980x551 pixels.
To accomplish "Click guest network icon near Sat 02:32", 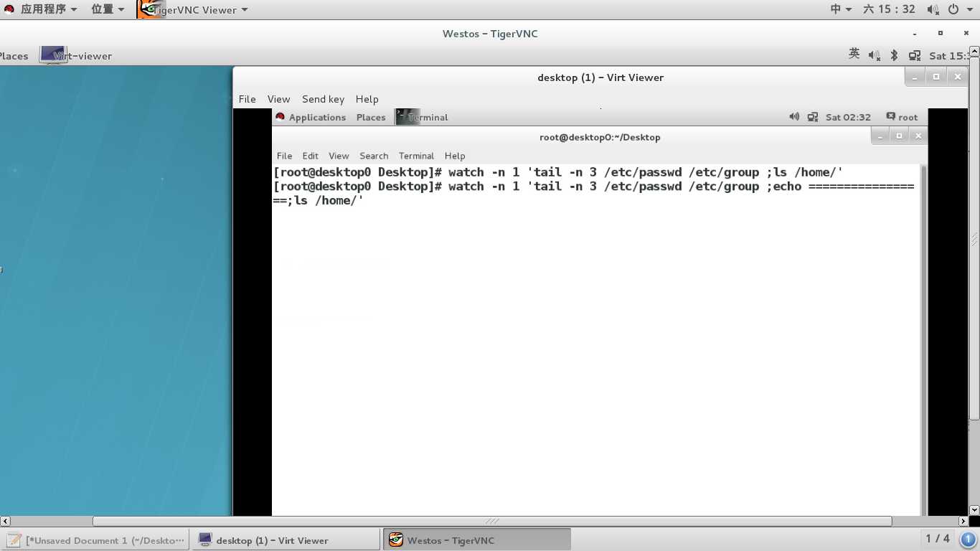I will click(x=813, y=117).
